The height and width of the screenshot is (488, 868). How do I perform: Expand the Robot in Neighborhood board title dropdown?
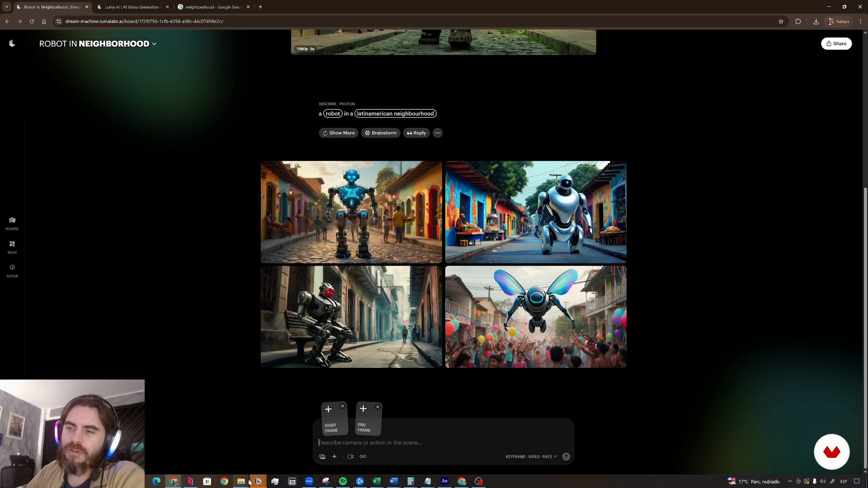[x=154, y=44]
